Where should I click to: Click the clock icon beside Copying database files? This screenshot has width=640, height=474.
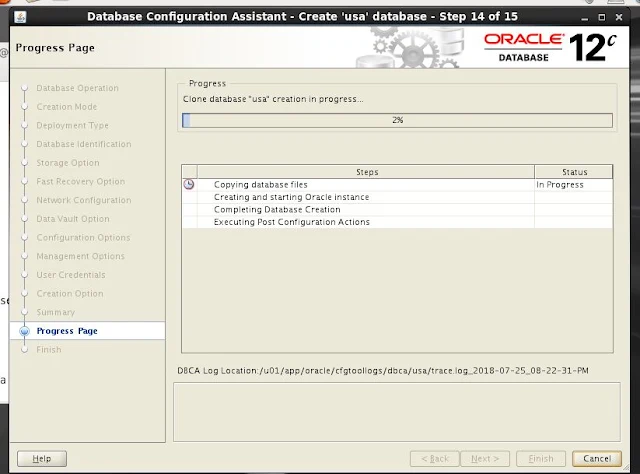189,184
